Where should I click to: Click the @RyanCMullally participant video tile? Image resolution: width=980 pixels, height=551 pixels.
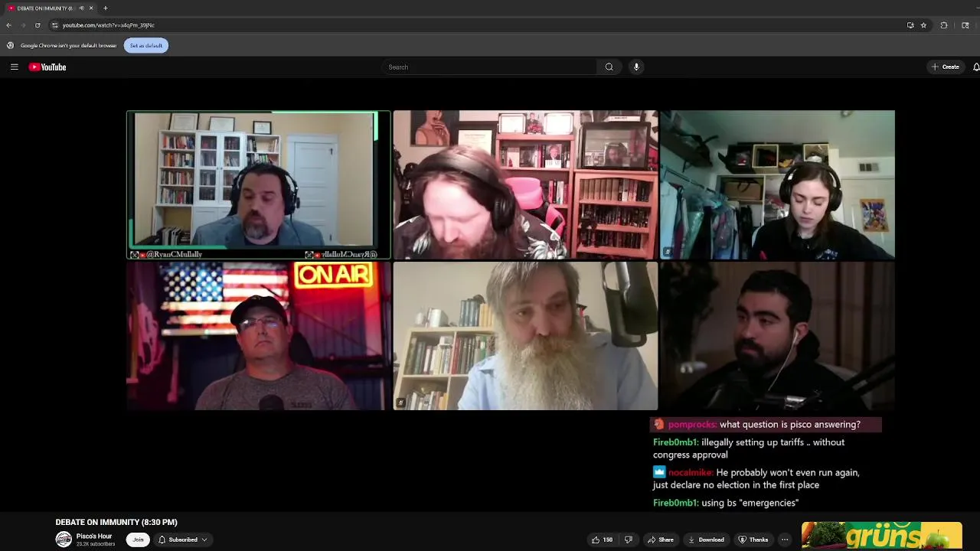point(259,184)
